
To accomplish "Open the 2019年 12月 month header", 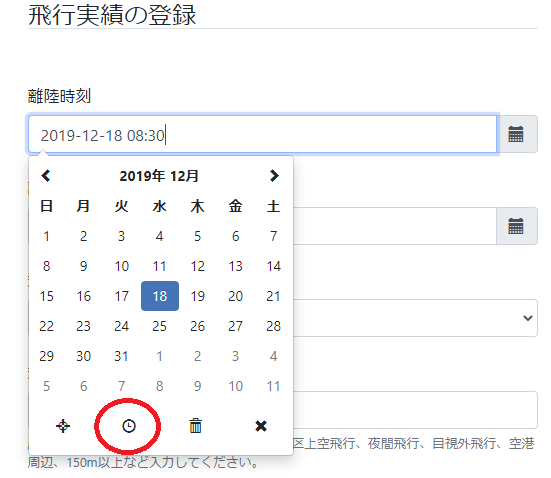I will tap(159, 176).
